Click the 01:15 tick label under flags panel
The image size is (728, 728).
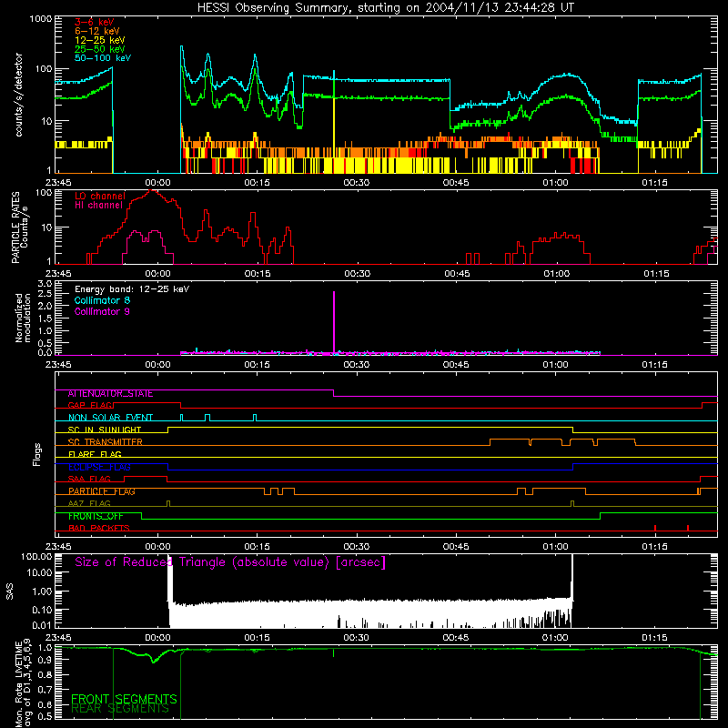[654, 547]
